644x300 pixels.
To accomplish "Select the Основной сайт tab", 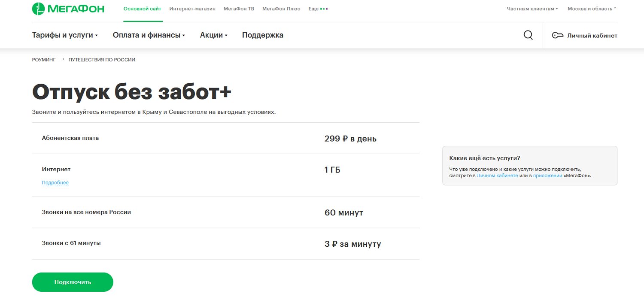I will click(x=143, y=8).
